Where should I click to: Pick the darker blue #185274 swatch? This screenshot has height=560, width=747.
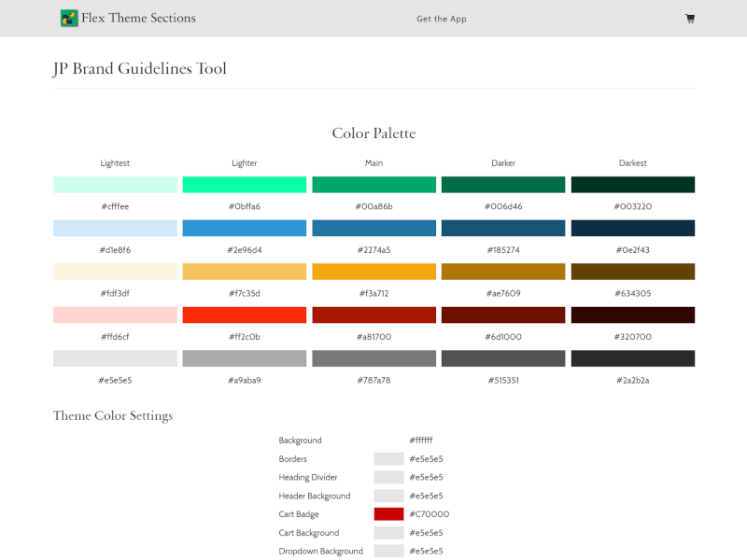503,229
